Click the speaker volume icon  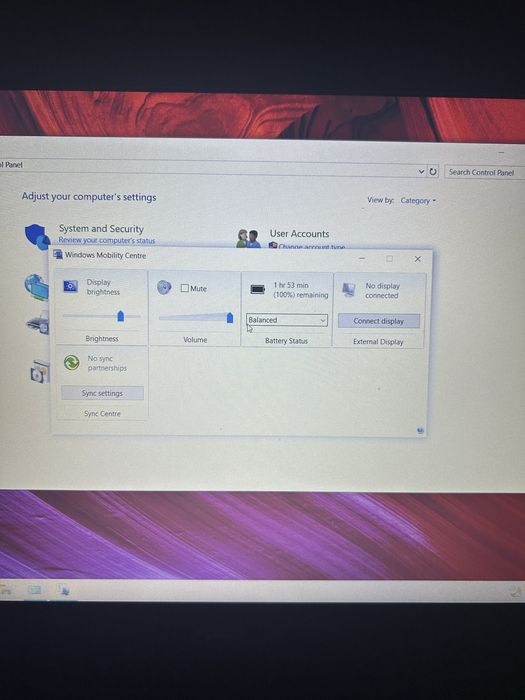click(x=164, y=288)
